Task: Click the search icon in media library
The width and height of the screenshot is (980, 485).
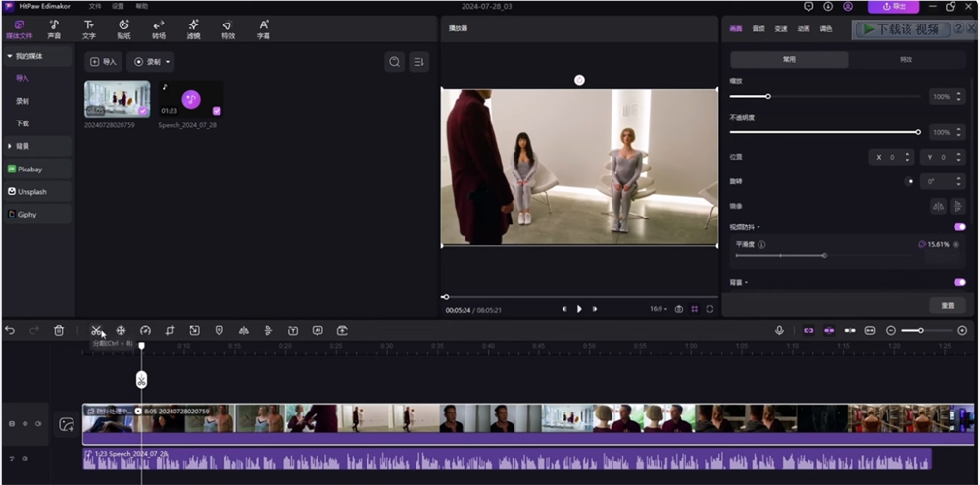Action: [394, 62]
